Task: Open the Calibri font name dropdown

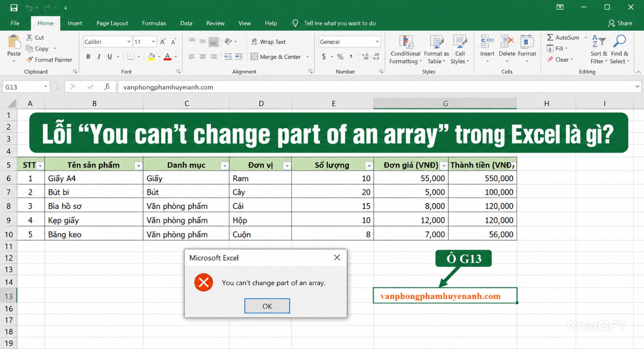Action: point(129,42)
